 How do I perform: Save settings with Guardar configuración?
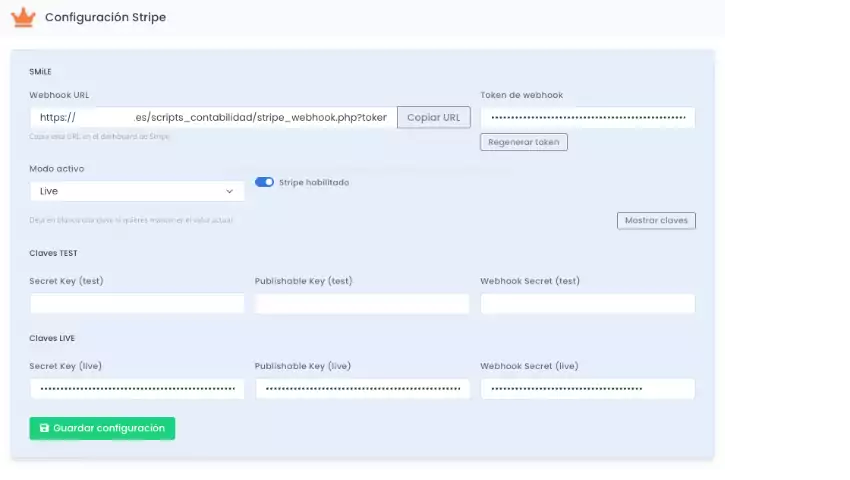(102, 428)
